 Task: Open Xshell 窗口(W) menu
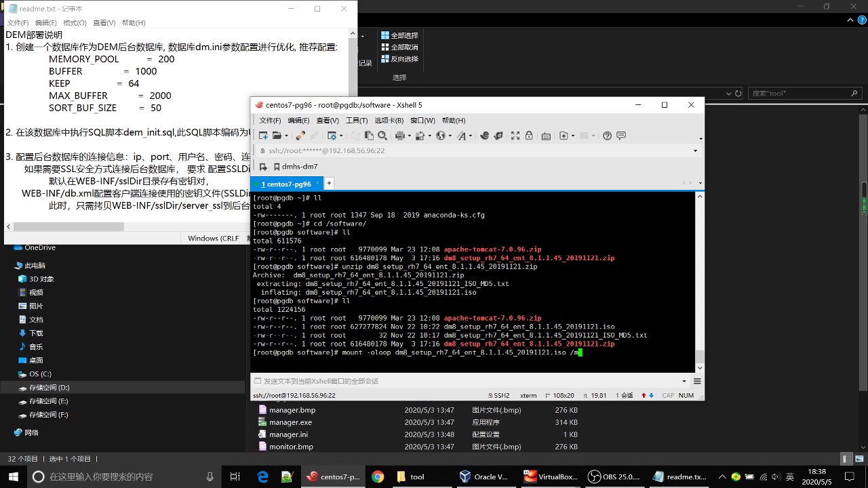[422, 121]
